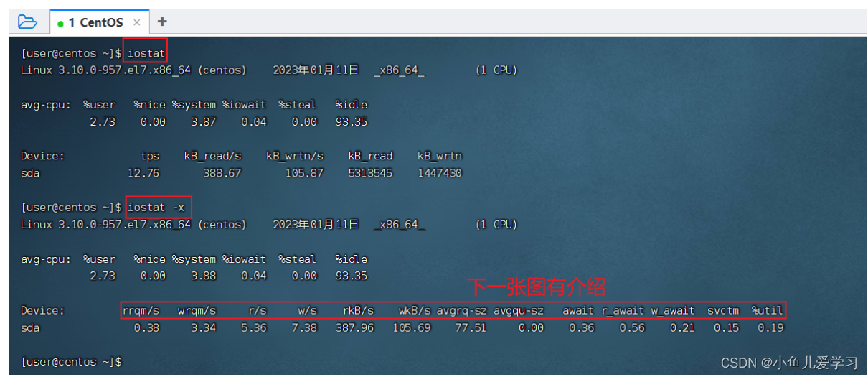Switch to the 1 CentOS tab
The image size is (868, 377).
click(95, 22)
